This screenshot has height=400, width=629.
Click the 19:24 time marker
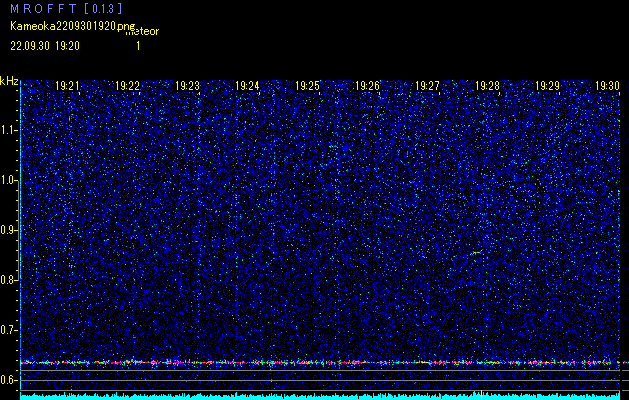tap(247, 86)
